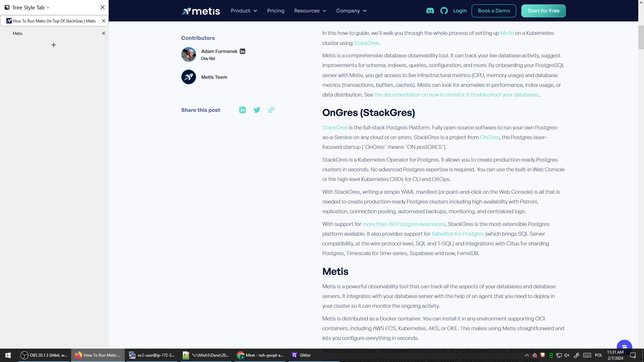This screenshot has width=644, height=362.
Task: Share this post on Twitter
Action: coord(257,110)
